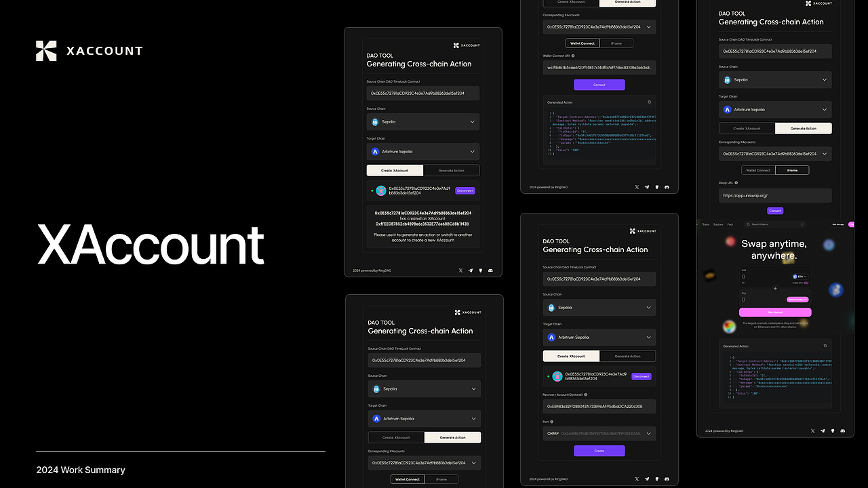This screenshot has height=488, width=868.
Task: Open Discord icon in Wallet Connect URI panel footer
Action: (x=667, y=186)
